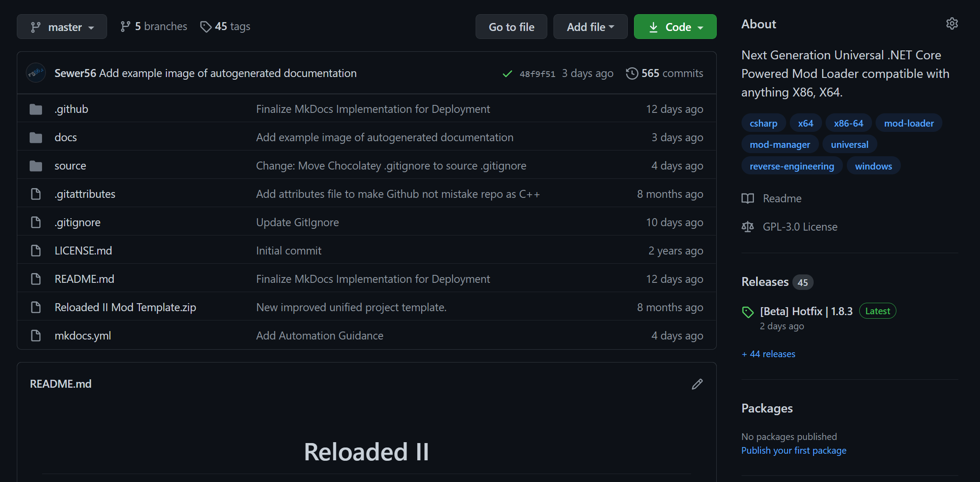Open the 45 tags link

[x=226, y=27]
